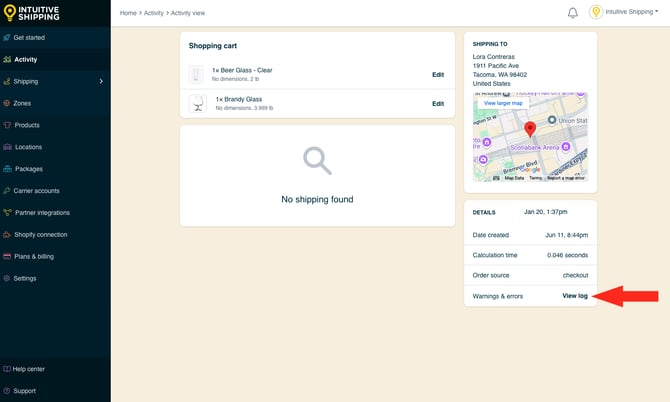
Task: Click the Support question mark icon
Action: coord(6,390)
